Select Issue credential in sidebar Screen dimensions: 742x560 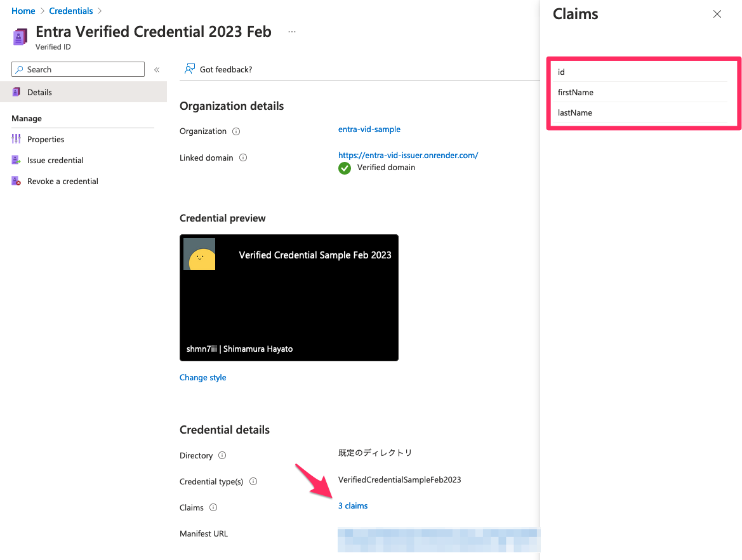click(x=55, y=161)
